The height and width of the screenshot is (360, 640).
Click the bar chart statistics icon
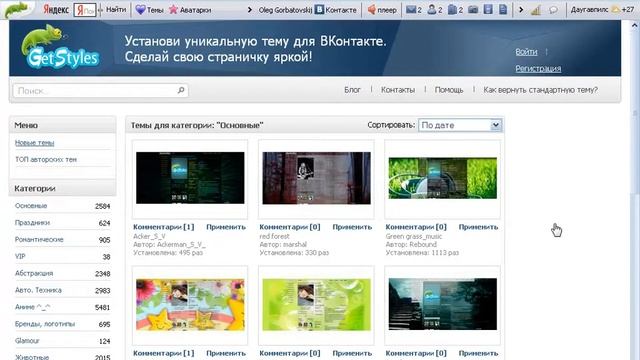[536, 10]
